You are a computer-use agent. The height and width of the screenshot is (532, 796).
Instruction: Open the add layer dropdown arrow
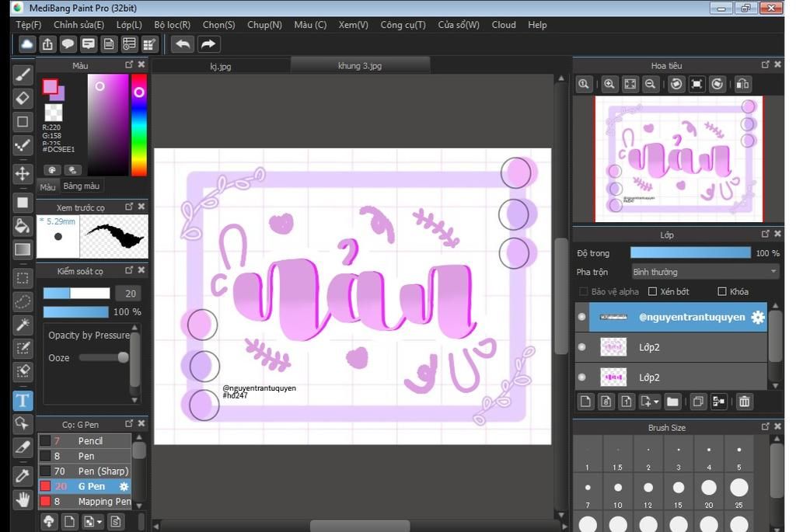(656, 402)
